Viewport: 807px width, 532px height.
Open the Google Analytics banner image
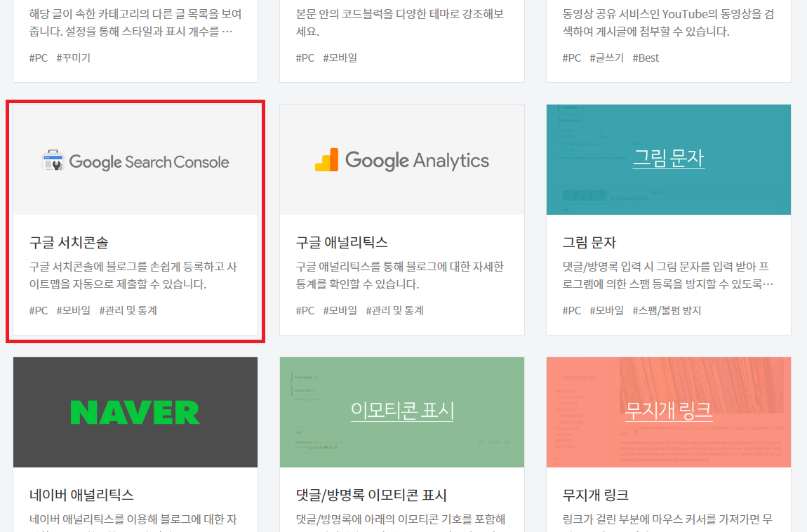tap(402, 159)
